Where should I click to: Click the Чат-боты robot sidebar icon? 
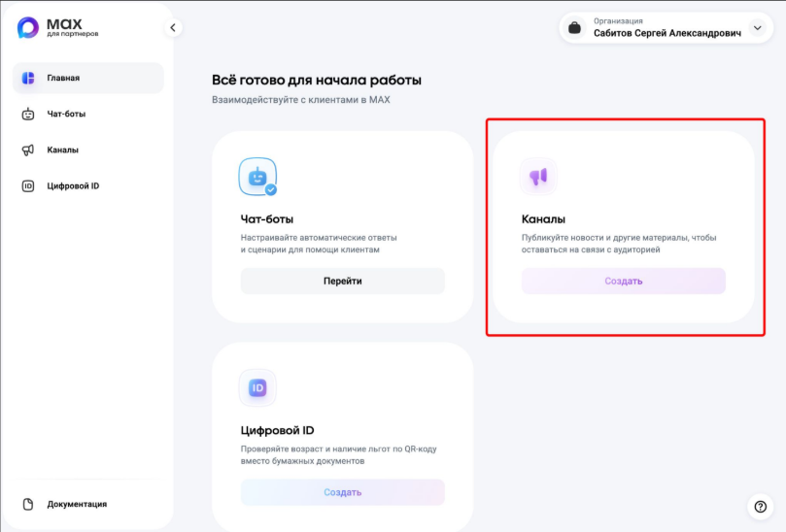click(x=28, y=114)
